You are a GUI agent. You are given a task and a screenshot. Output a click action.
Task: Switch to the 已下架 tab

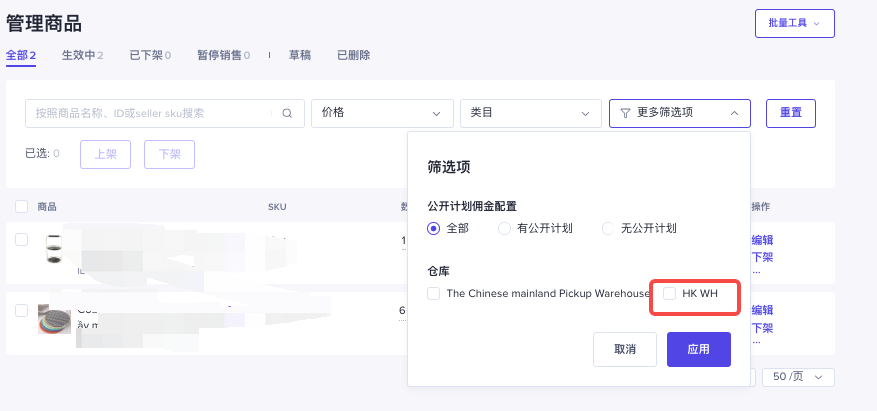pos(150,55)
